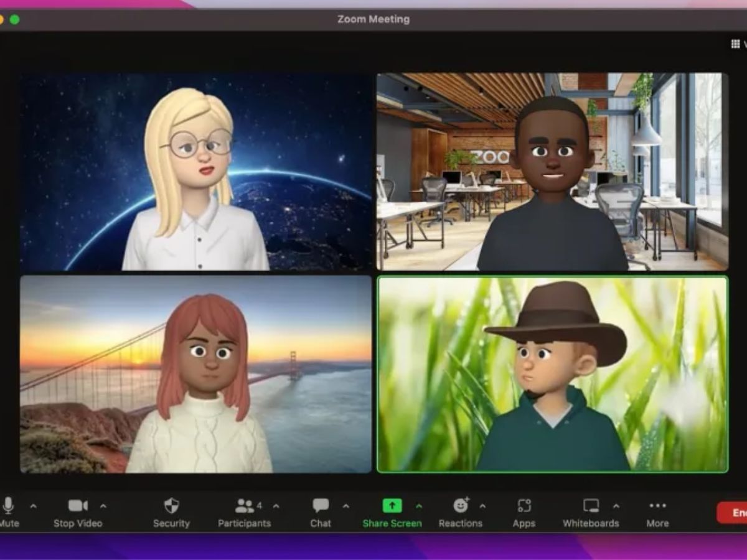The image size is (747, 560).
Task: Select the blonde avatar video tile
Action: pos(196,172)
